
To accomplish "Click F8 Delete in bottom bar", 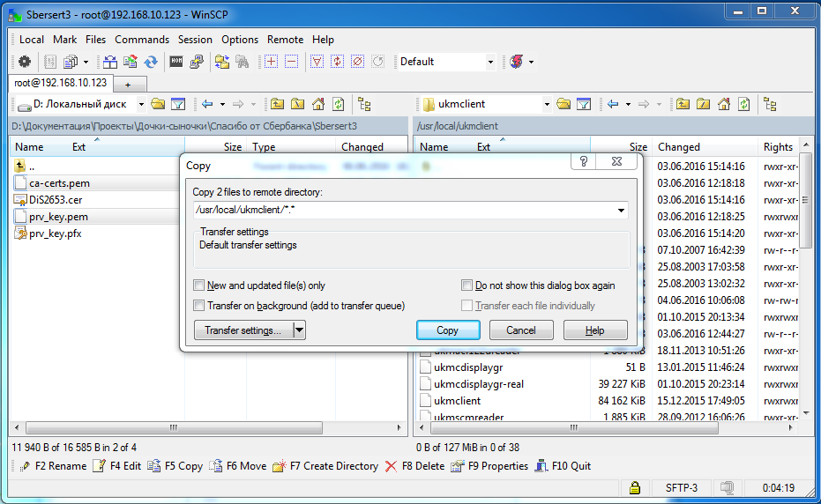I will pyautogui.click(x=414, y=466).
